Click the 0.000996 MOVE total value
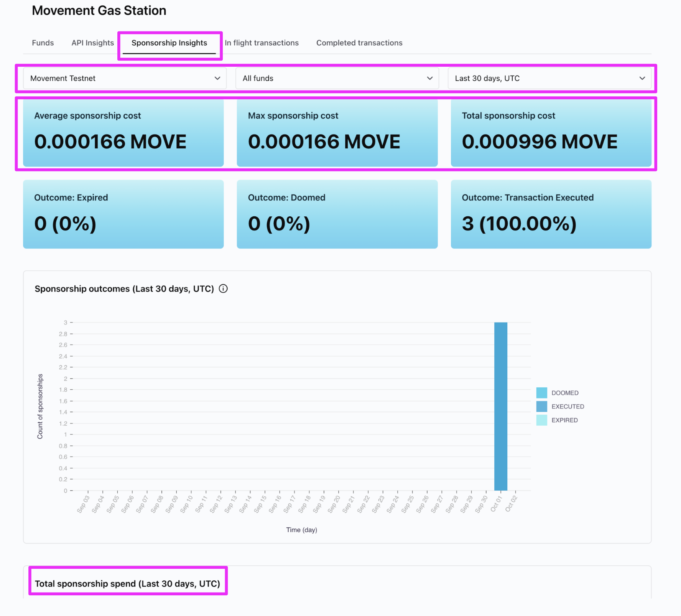This screenshot has height=616, width=681. click(x=540, y=142)
